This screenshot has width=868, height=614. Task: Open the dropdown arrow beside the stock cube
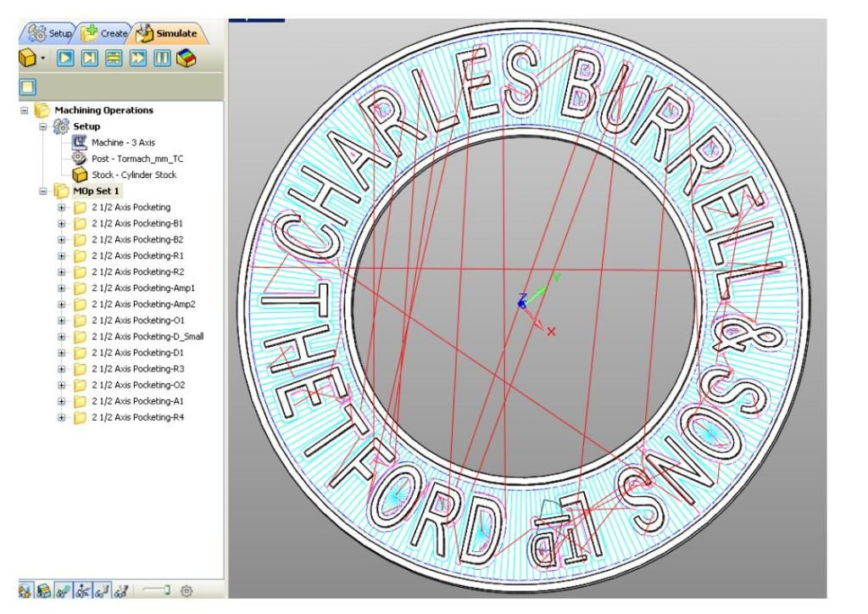point(42,59)
